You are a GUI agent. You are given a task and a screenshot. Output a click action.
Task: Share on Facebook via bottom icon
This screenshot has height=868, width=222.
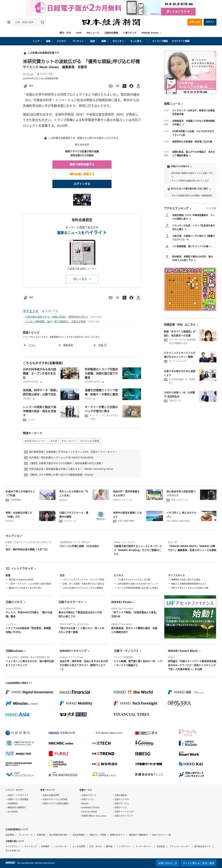(x=131, y=297)
